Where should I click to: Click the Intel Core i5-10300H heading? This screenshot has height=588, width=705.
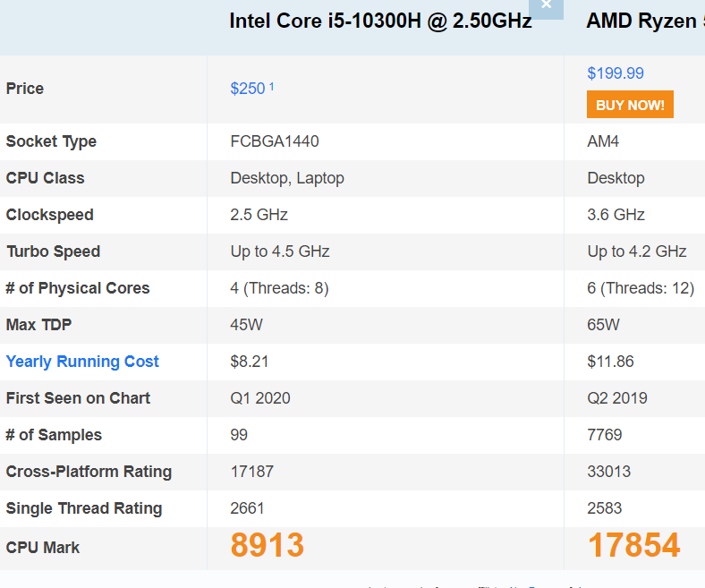click(x=380, y=21)
